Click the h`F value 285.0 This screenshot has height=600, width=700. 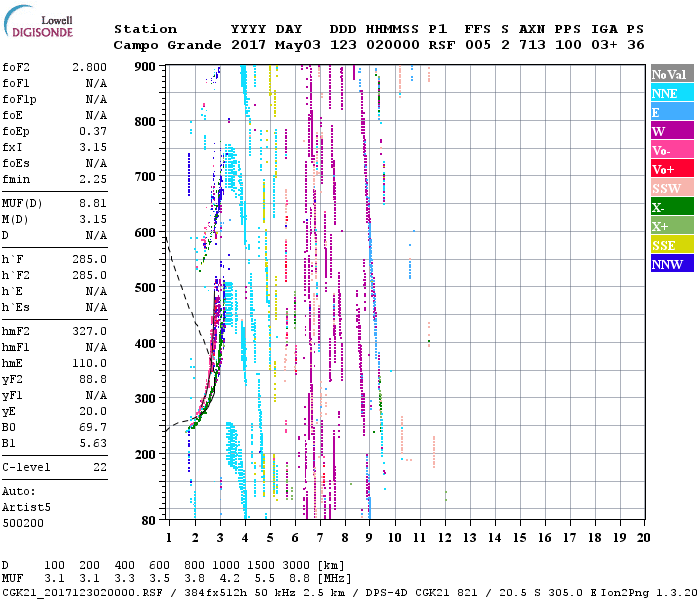(89, 259)
